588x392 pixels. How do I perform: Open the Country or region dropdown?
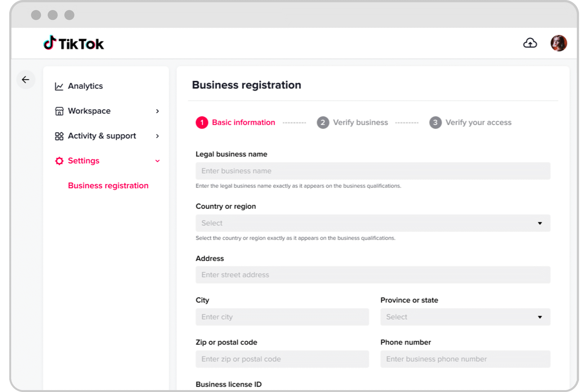click(x=373, y=223)
